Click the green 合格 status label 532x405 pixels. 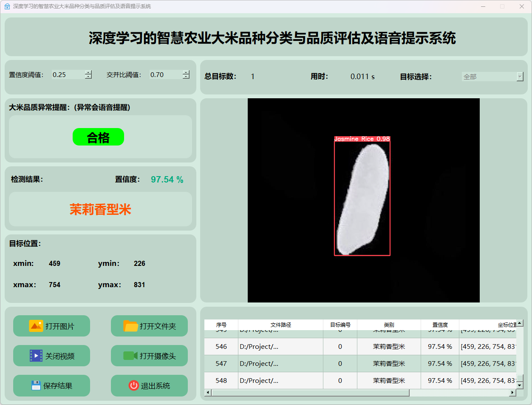98,137
